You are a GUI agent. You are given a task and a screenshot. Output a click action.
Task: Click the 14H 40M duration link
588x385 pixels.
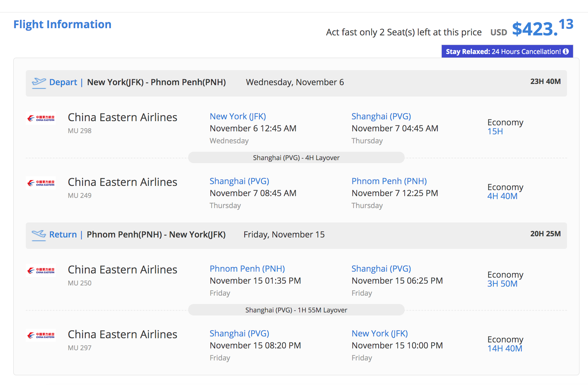coord(505,348)
